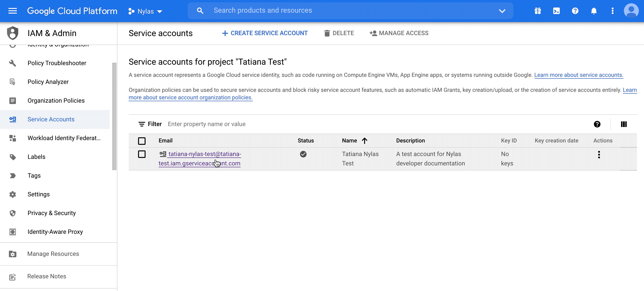Open the service account Actions menu
This screenshot has height=291, width=644.
click(x=599, y=155)
